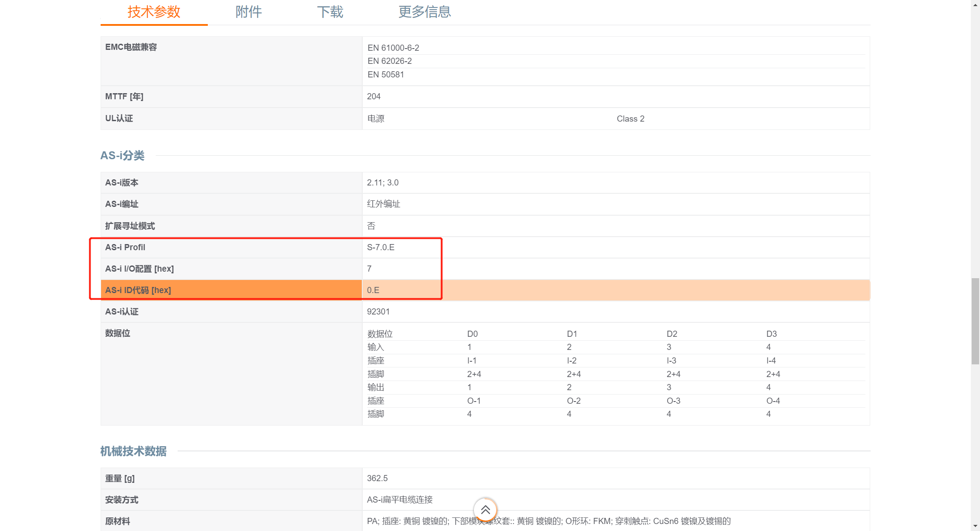Click the 重量 [g] value 362.5

point(377,478)
